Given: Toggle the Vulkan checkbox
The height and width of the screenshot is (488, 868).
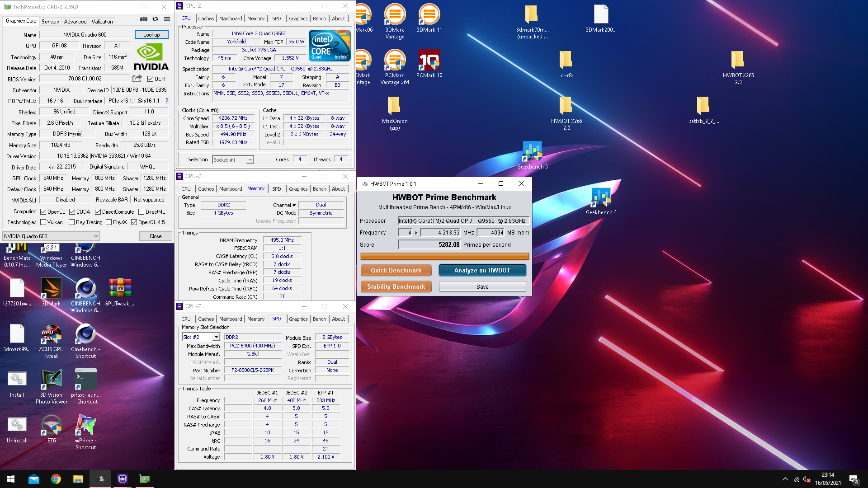Looking at the screenshot, I should pos(43,222).
